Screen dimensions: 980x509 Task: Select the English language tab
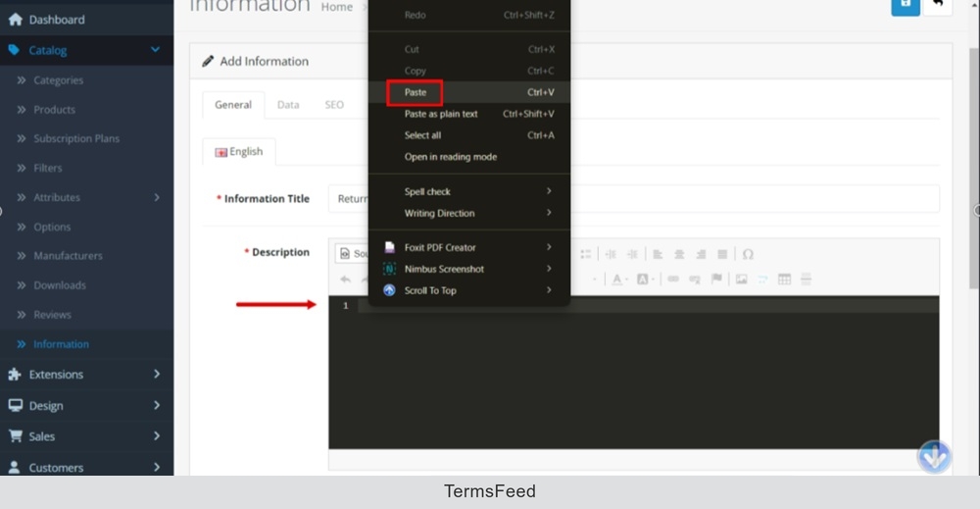point(239,152)
